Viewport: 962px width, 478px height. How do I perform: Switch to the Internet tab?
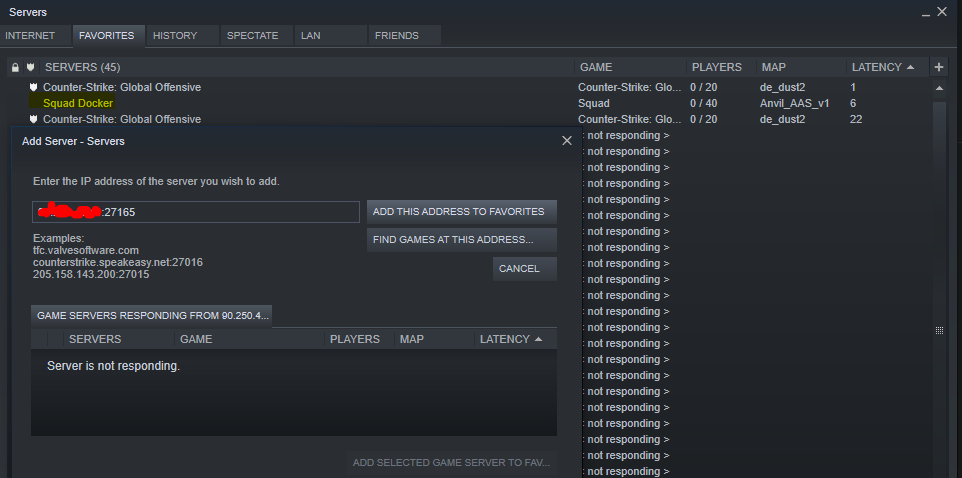(x=36, y=36)
